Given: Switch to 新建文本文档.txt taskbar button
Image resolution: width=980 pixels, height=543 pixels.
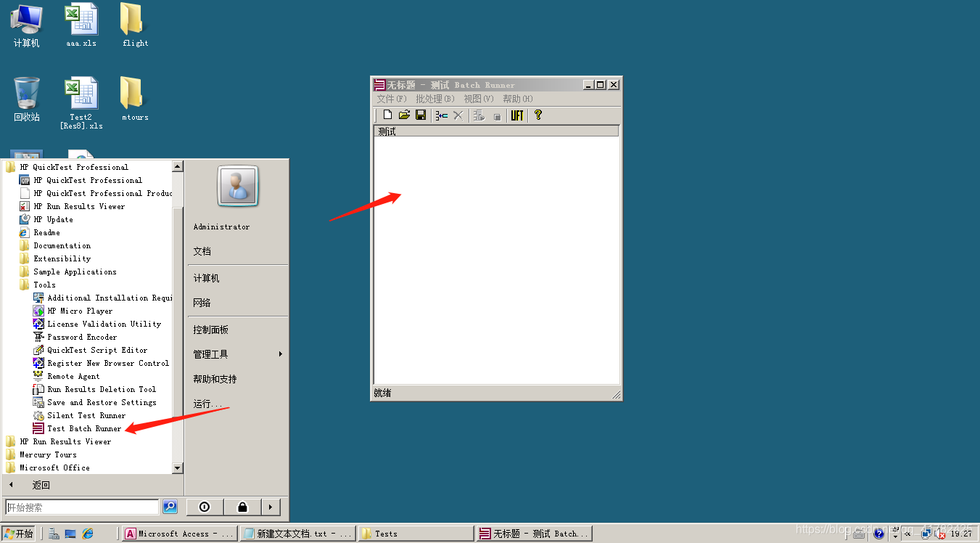Looking at the screenshot, I should 297,534.
